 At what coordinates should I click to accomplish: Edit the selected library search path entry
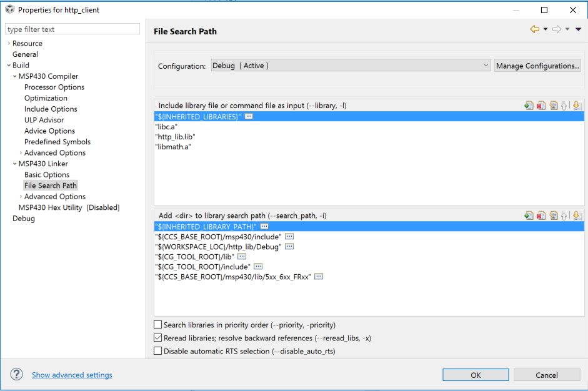click(x=554, y=215)
